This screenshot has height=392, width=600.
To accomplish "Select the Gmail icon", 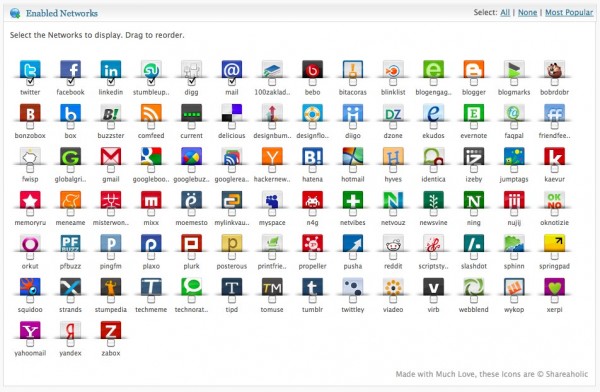I will 111,156.
